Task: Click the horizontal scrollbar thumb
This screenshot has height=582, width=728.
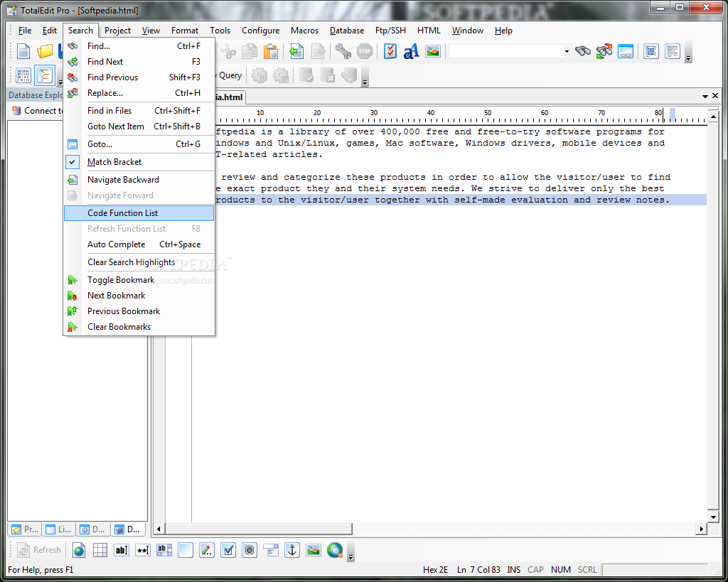Action: [x=258, y=529]
